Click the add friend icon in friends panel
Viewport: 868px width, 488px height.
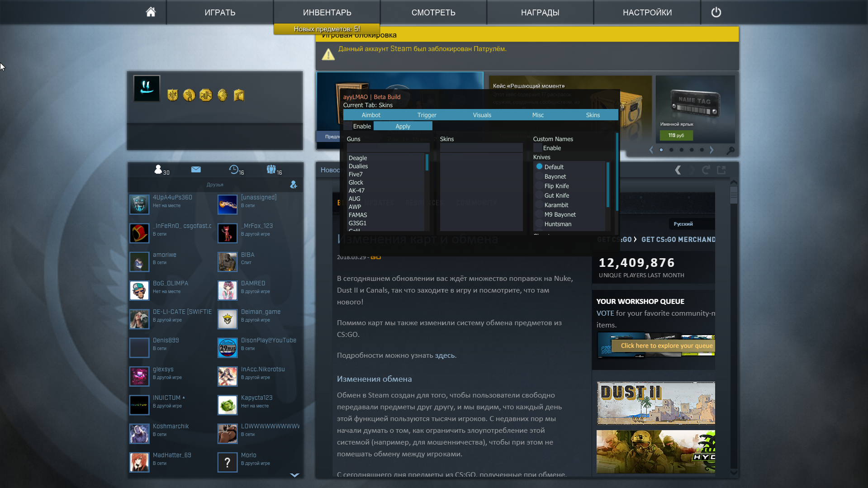click(x=293, y=185)
